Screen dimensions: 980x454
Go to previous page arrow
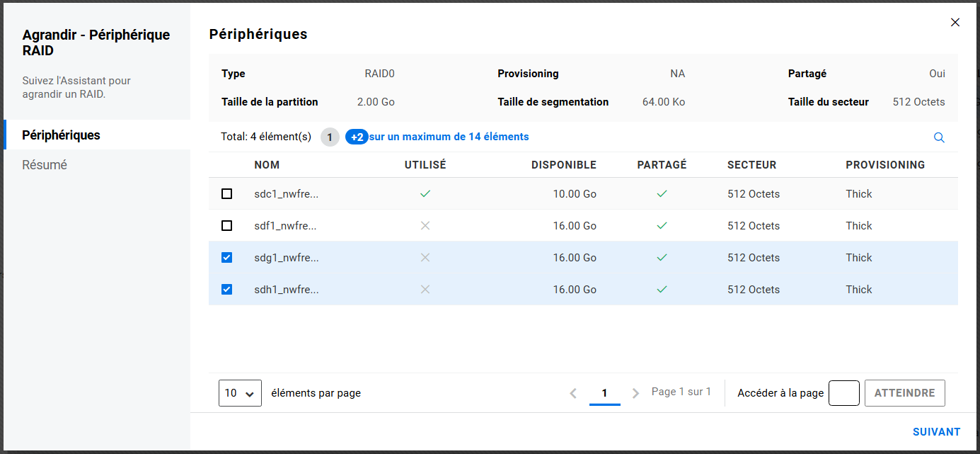tap(573, 393)
